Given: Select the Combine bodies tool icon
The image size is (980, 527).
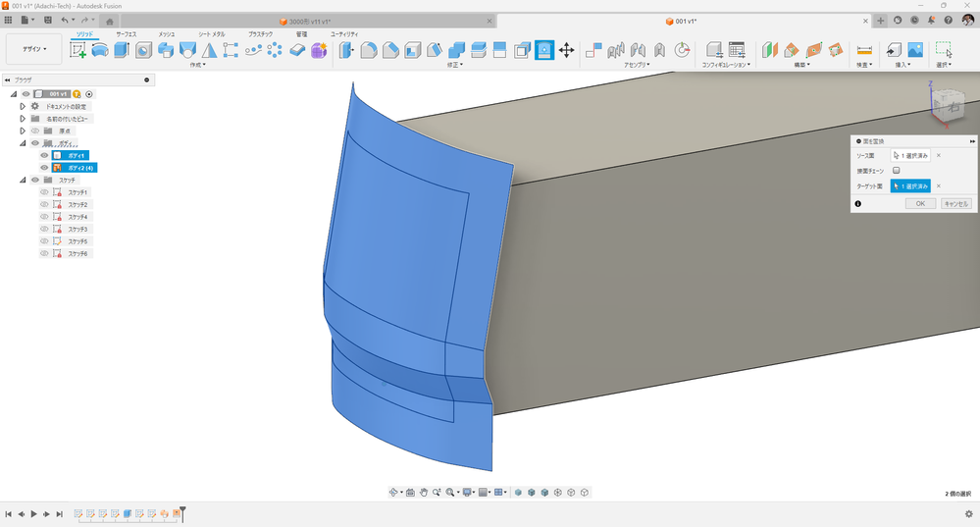Looking at the screenshot, I should tap(457, 50).
